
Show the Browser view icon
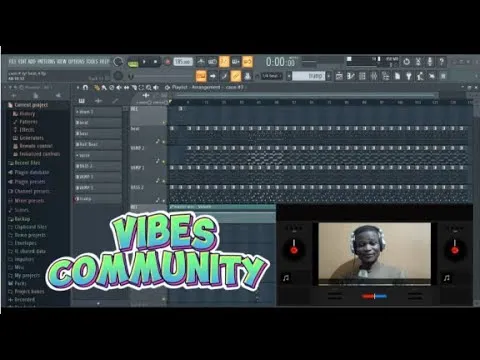386,76
